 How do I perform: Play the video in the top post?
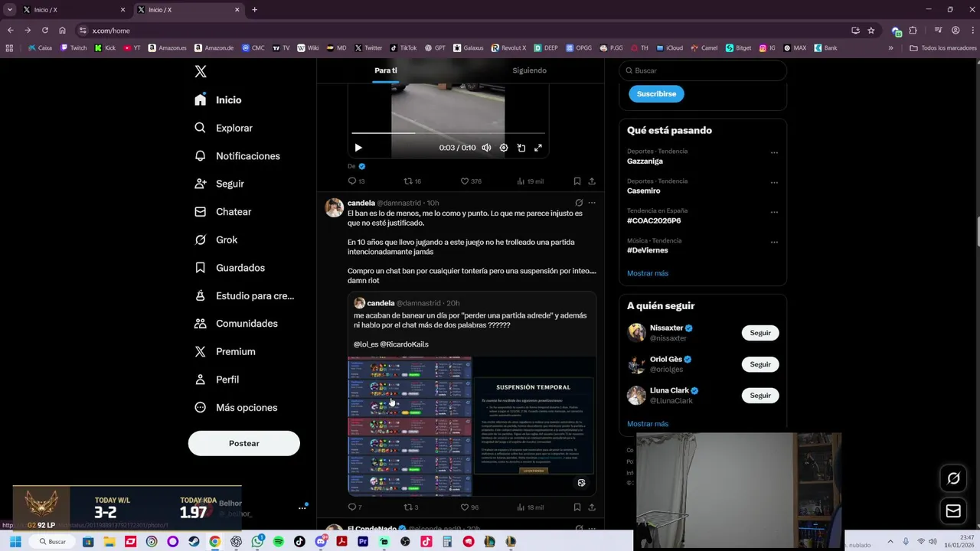(x=358, y=148)
